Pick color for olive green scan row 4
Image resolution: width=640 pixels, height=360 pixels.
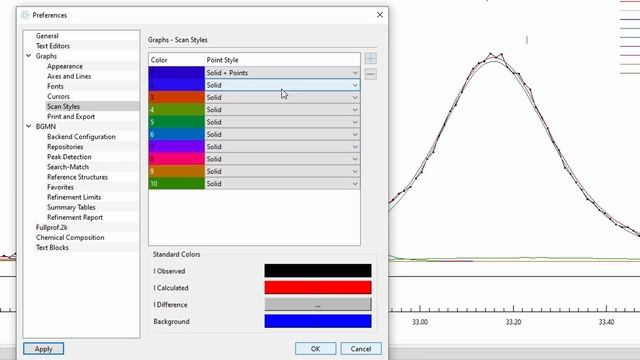tap(176, 109)
